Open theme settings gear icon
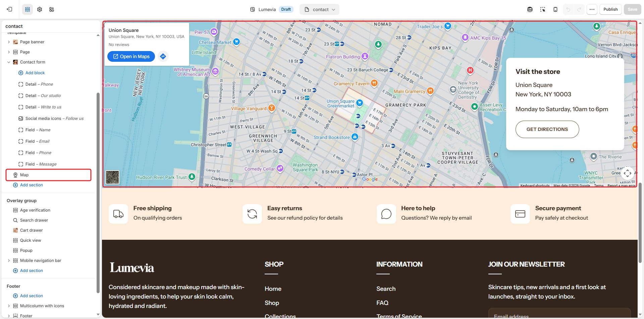Viewport: 644px width, 319px height. (x=40, y=9)
